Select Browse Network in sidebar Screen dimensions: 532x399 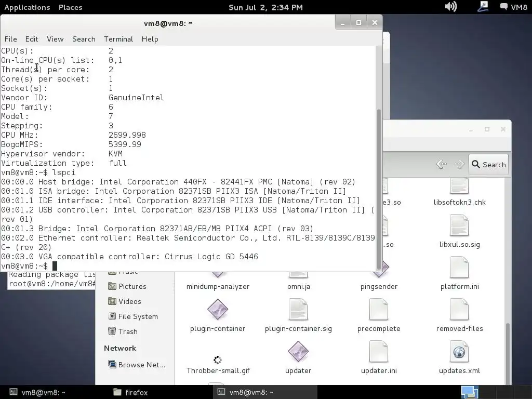(x=137, y=365)
